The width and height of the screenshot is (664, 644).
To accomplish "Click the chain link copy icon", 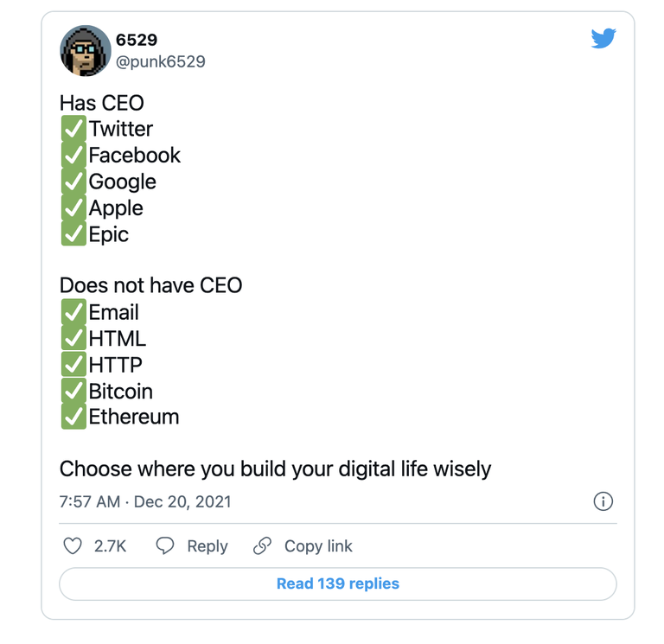I will coord(262,545).
